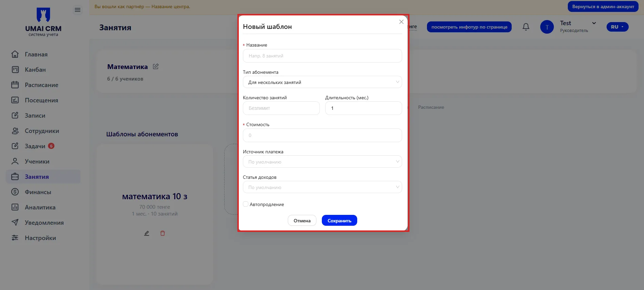Click Вернуться в админ-аккаунт button
The height and width of the screenshot is (290, 644).
point(603,6)
